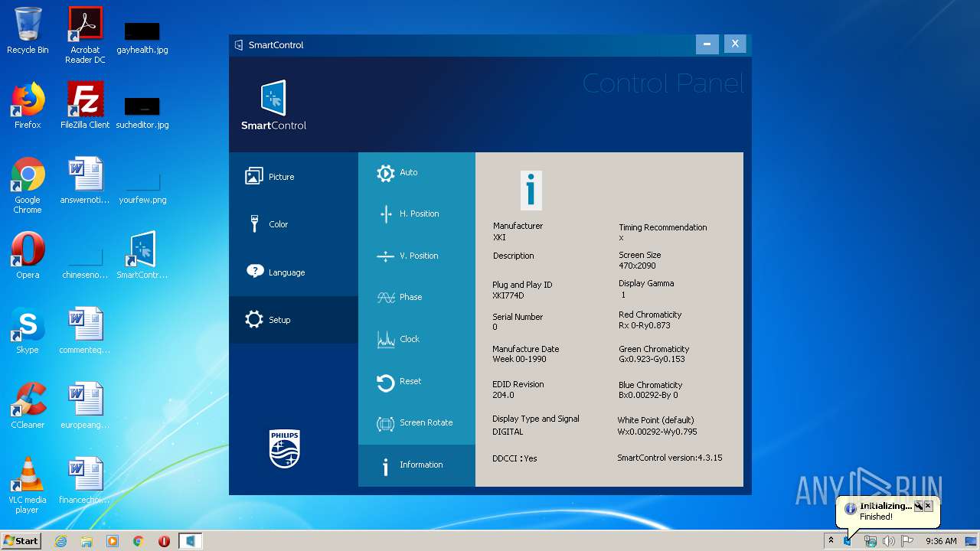
Task: Open the Phase setting
Action: coord(416,298)
